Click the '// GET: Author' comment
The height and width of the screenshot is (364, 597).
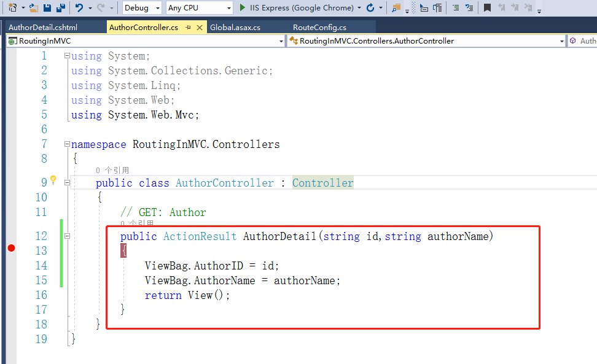(x=163, y=212)
